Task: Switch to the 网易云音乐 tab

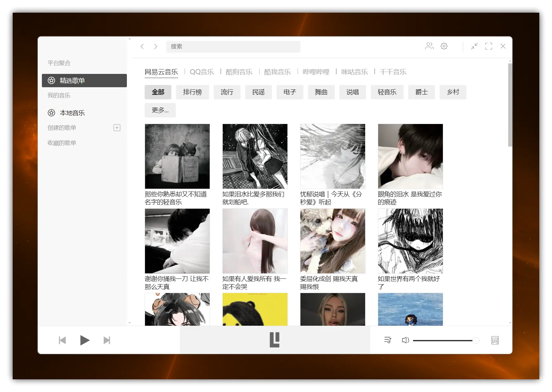Action: pos(161,72)
